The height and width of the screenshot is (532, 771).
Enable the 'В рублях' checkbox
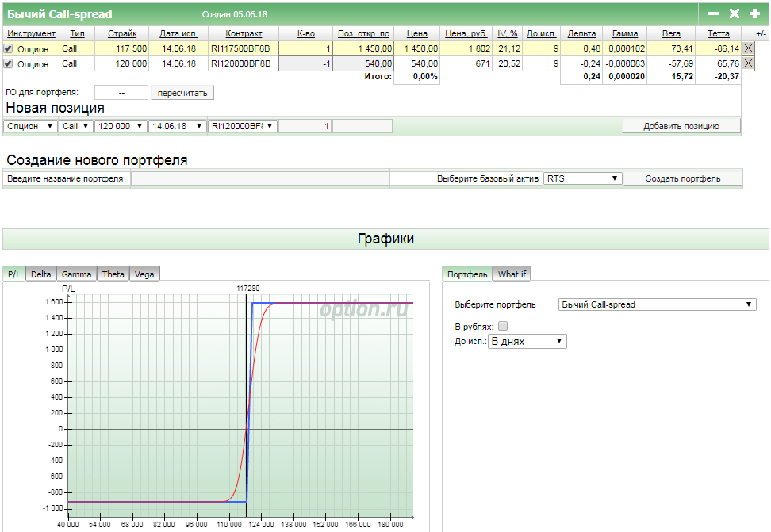click(503, 326)
